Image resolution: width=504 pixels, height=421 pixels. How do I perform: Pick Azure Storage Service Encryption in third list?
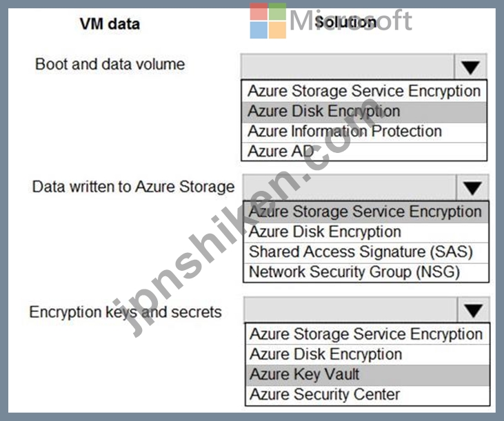pyautogui.click(x=367, y=334)
